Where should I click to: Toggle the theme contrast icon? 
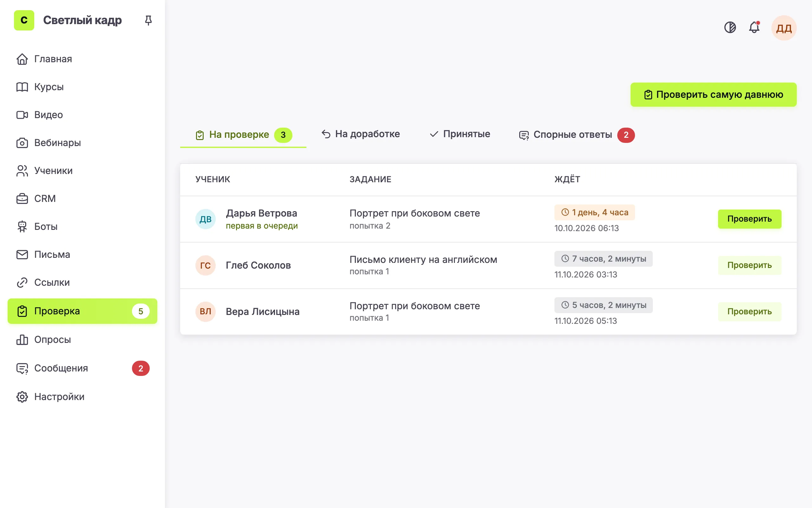pos(730,27)
